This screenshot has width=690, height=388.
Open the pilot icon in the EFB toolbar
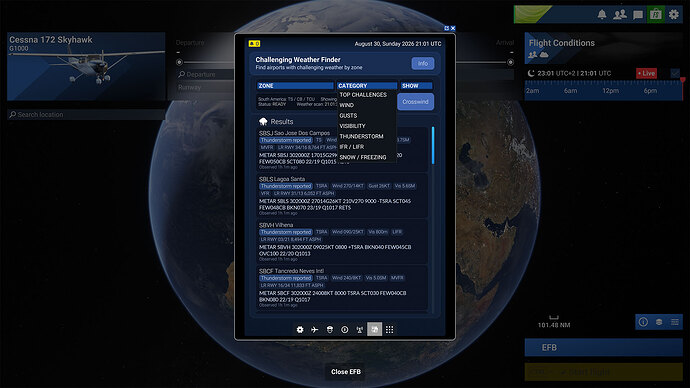pos(330,329)
